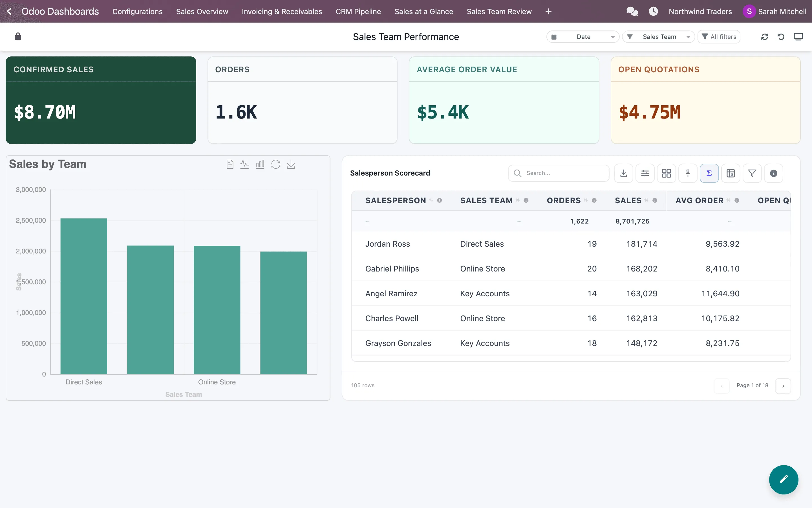The width and height of the screenshot is (812, 508).
Task: Open the Northwind Traders company switcher
Action: pos(700,11)
